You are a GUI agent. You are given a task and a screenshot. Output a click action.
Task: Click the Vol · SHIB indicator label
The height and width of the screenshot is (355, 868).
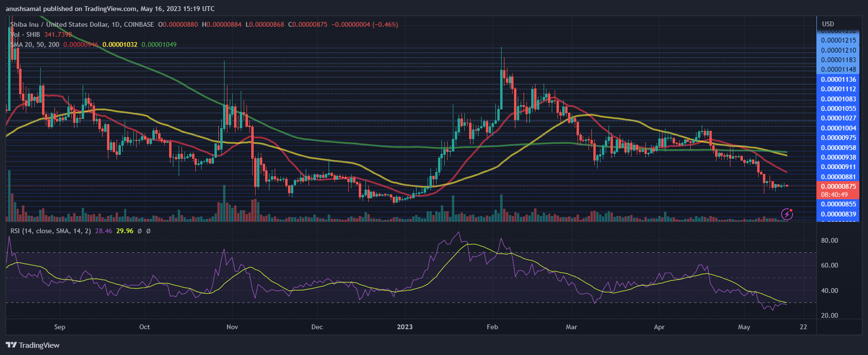pos(25,34)
